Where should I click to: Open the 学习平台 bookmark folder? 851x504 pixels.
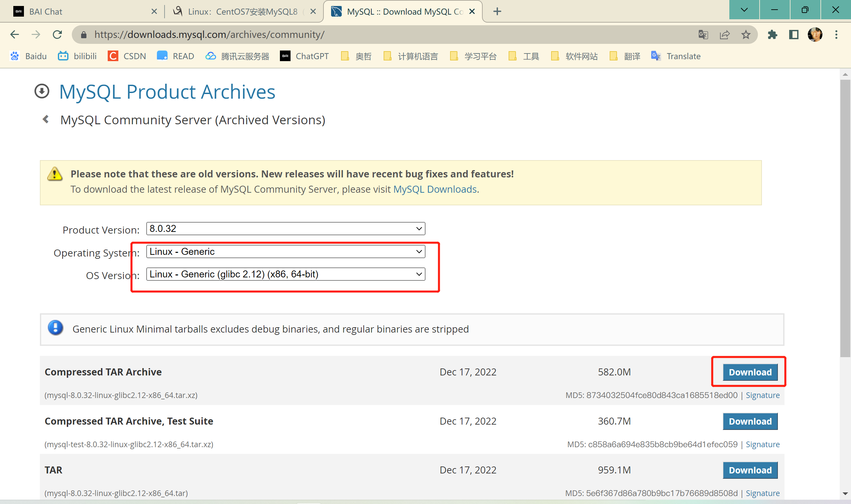[x=473, y=56]
